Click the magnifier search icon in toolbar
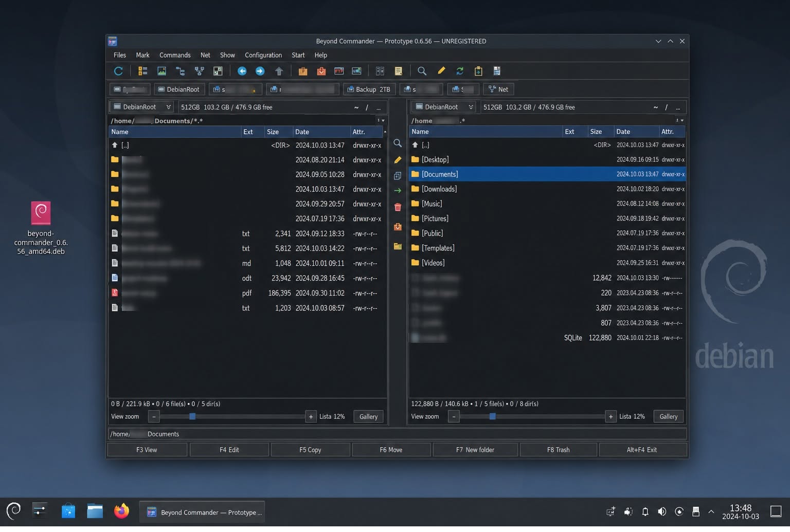This screenshot has width=790, height=532. coord(422,71)
